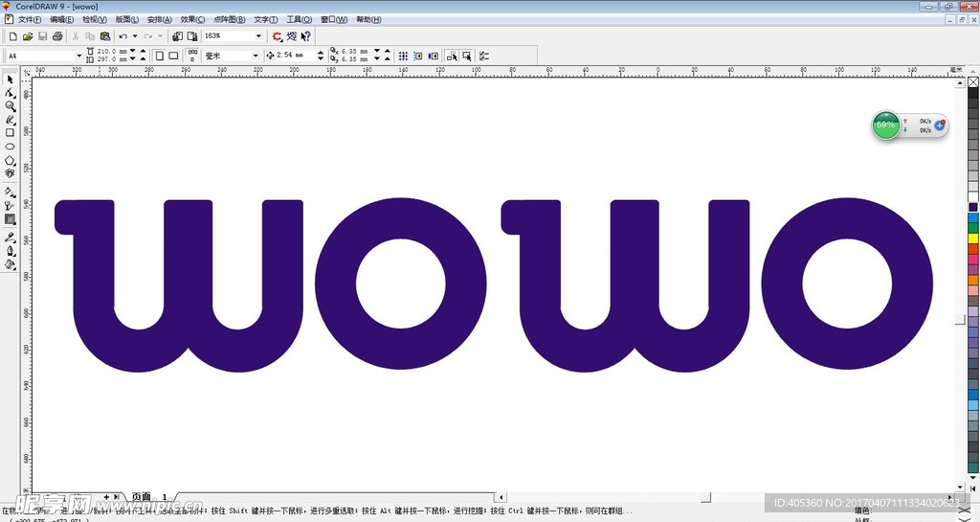Activate the What's This help pointer

305,36
